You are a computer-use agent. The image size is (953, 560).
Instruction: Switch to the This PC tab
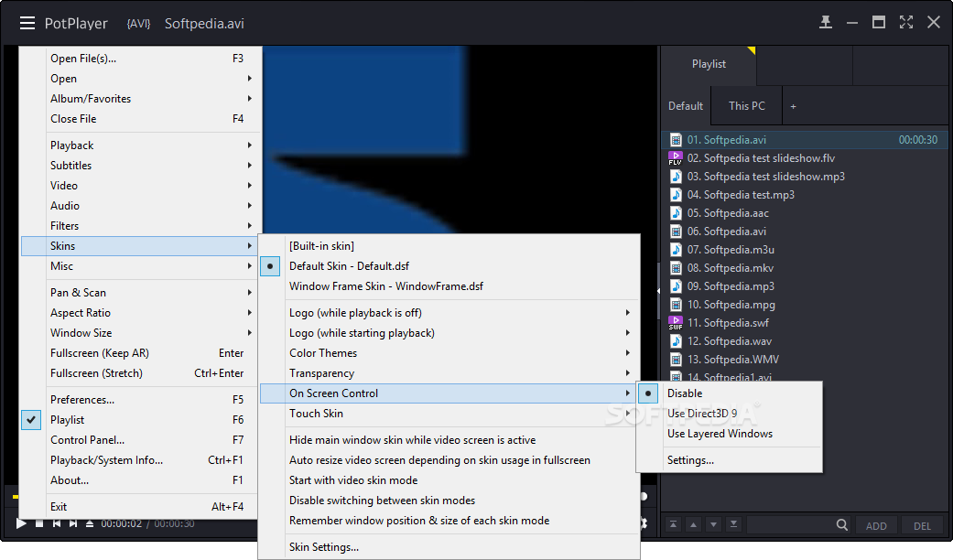pos(747,105)
